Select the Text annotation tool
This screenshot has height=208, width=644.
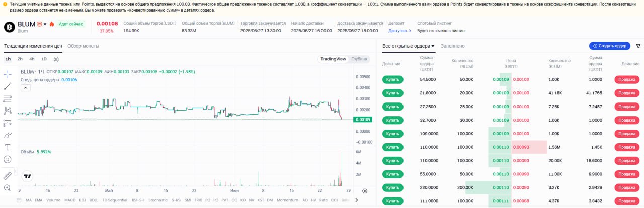tap(8, 147)
